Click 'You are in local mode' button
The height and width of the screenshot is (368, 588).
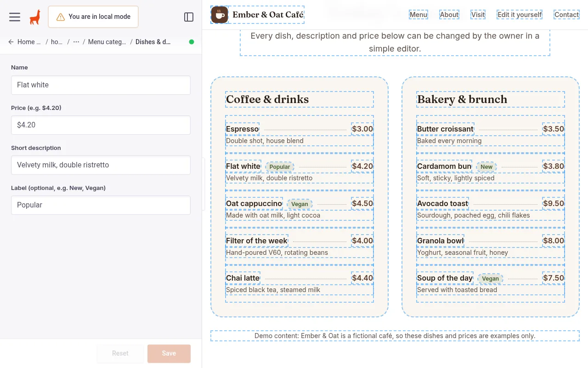tap(93, 17)
